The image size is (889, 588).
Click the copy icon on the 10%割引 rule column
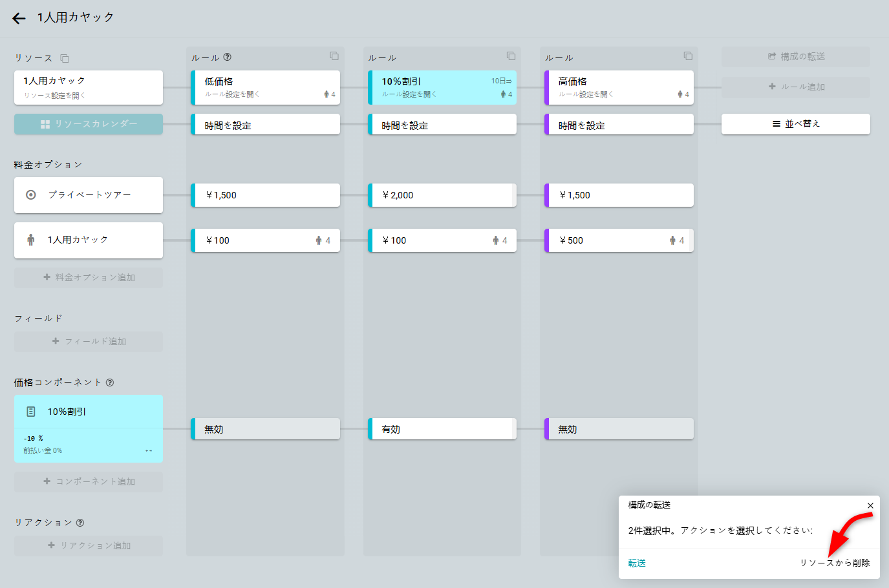(511, 56)
